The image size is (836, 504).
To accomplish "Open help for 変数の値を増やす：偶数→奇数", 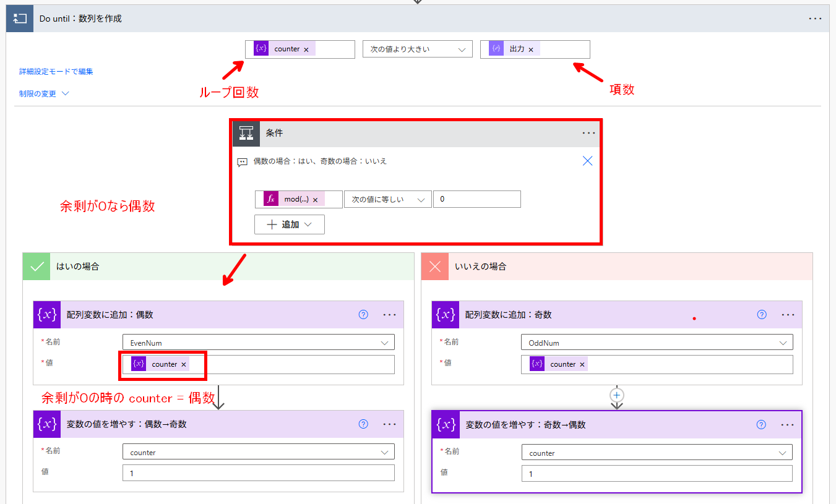I will pyautogui.click(x=363, y=424).
